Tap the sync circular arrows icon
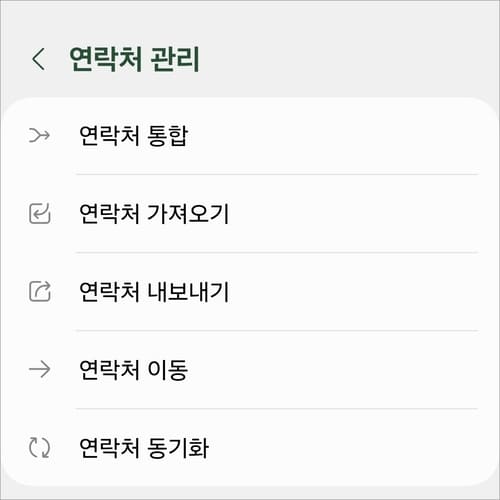Screen dimensions: 500x500 [39, 447]
